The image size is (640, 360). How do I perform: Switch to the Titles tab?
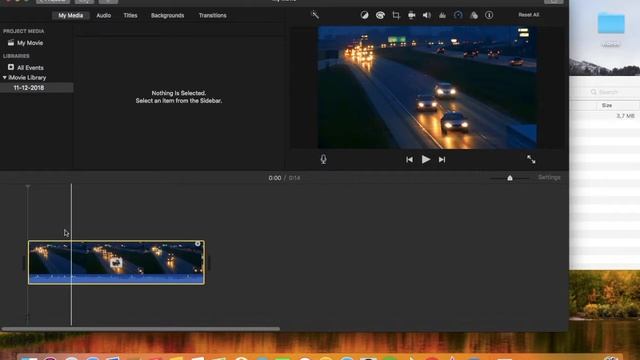pyautogui.click(x=131, y=16)
